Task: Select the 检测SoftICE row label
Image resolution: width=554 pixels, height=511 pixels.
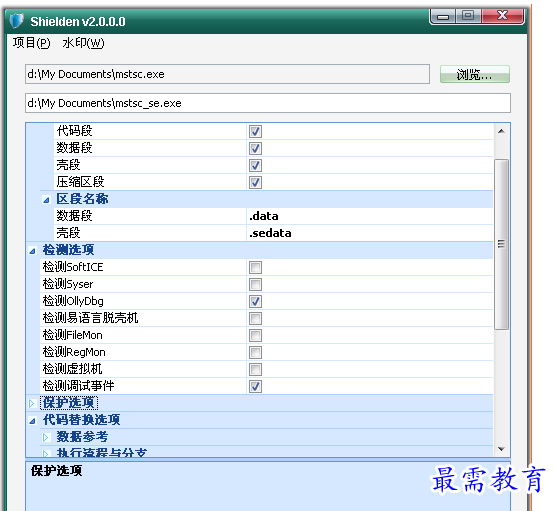Action: (73, 267)
